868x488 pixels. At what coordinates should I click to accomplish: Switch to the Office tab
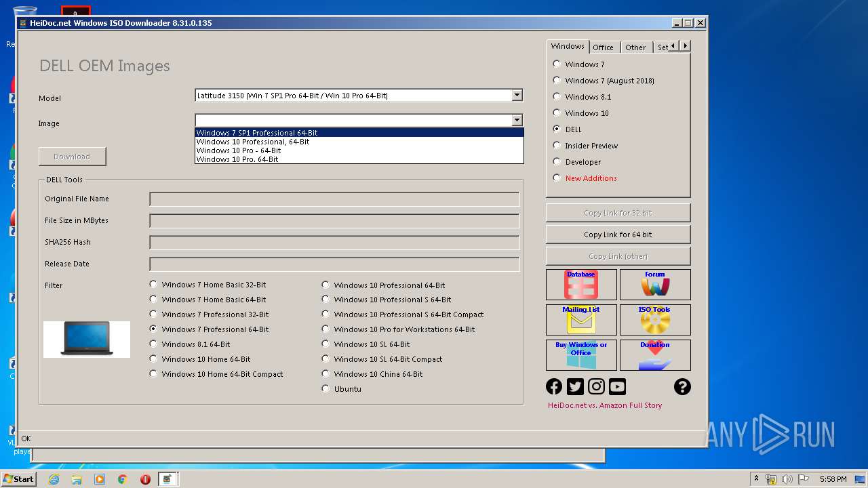click(x=603, y=47)
